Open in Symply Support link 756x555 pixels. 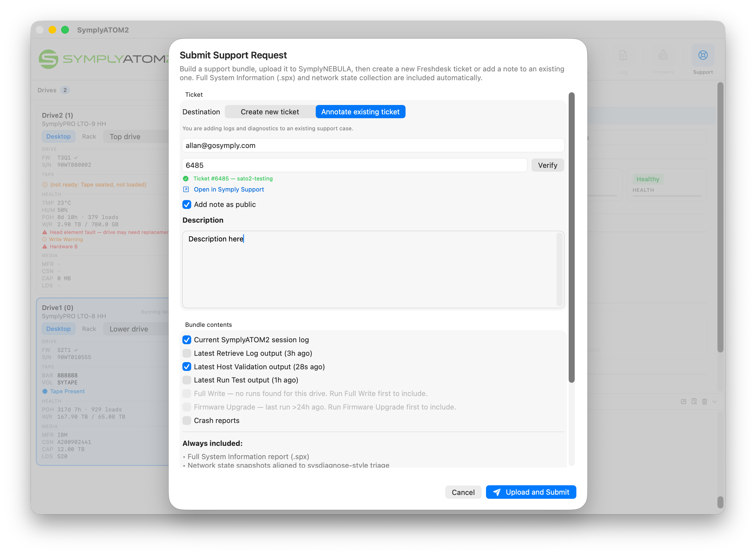click(x=229, y=190)
